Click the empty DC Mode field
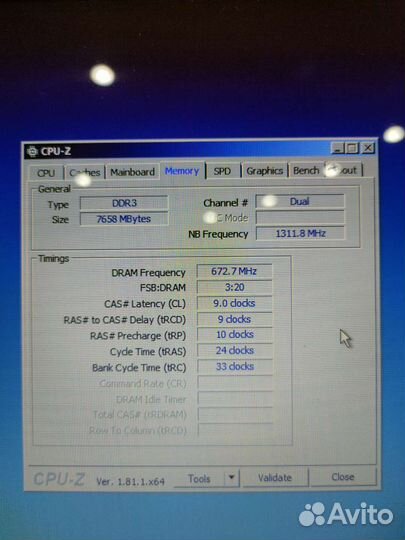The height and width of the screenshot is (540, 405). click(300, 217)
